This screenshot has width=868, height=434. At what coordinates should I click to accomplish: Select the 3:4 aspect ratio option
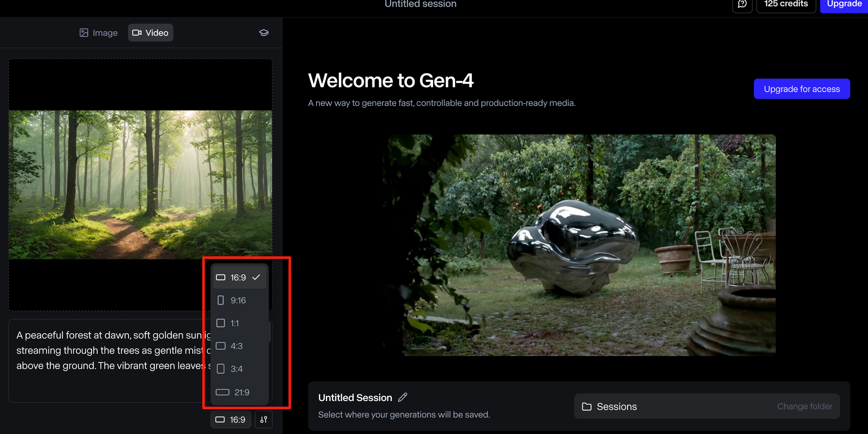(239, 369)
